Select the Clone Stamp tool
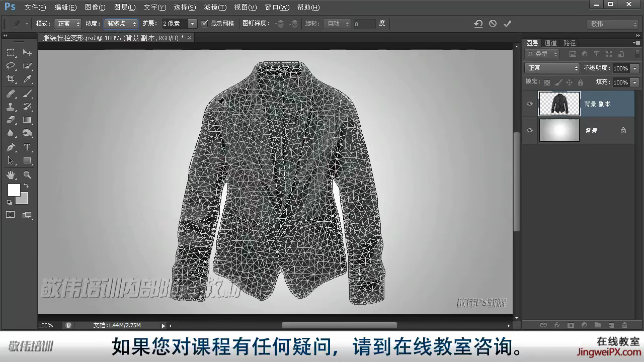 (x=11, y=107)
